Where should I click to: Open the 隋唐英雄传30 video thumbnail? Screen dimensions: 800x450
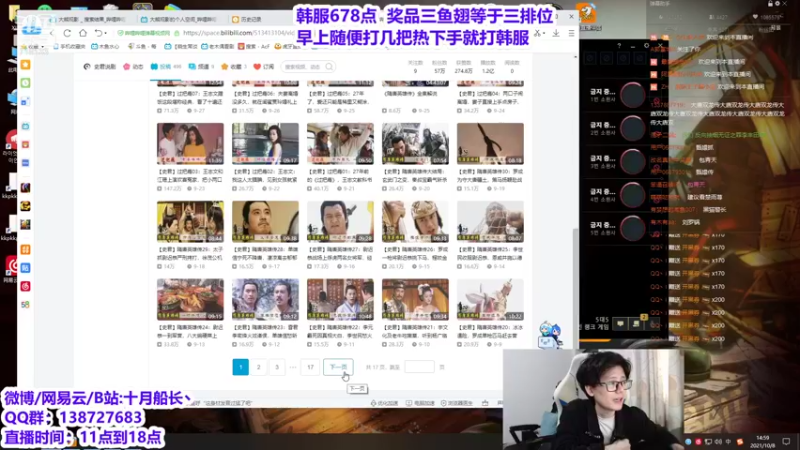490,143
